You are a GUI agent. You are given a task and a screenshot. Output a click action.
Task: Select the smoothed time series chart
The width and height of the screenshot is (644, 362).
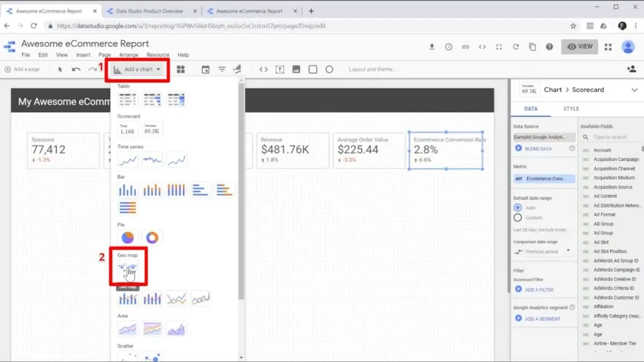click(176, 160)
